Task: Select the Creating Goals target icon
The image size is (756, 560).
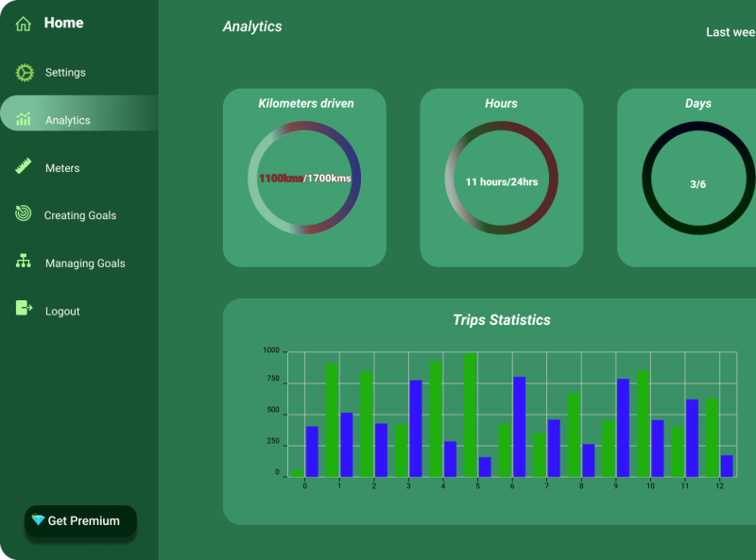Action: (x=21, y=215)
